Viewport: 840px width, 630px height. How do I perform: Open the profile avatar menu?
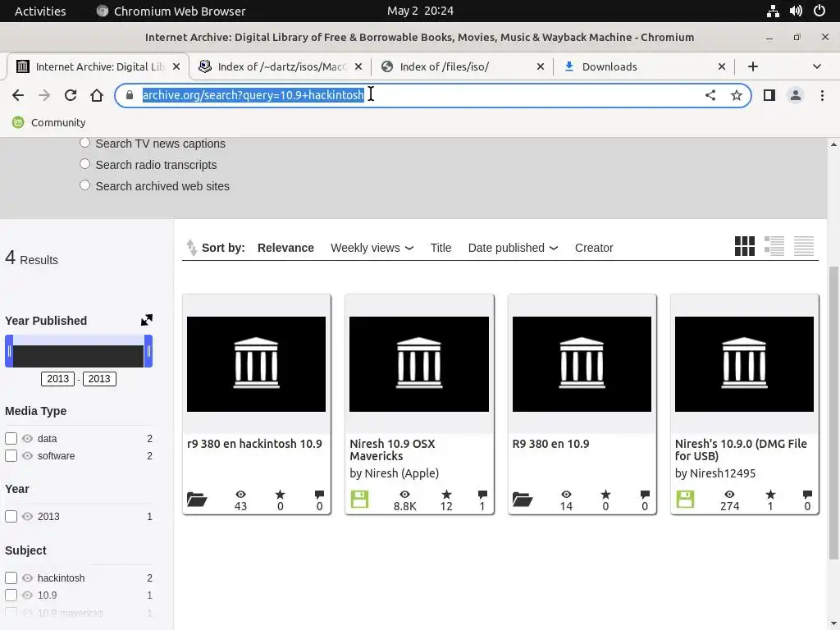pyautogui.click(x=796, y=95)
